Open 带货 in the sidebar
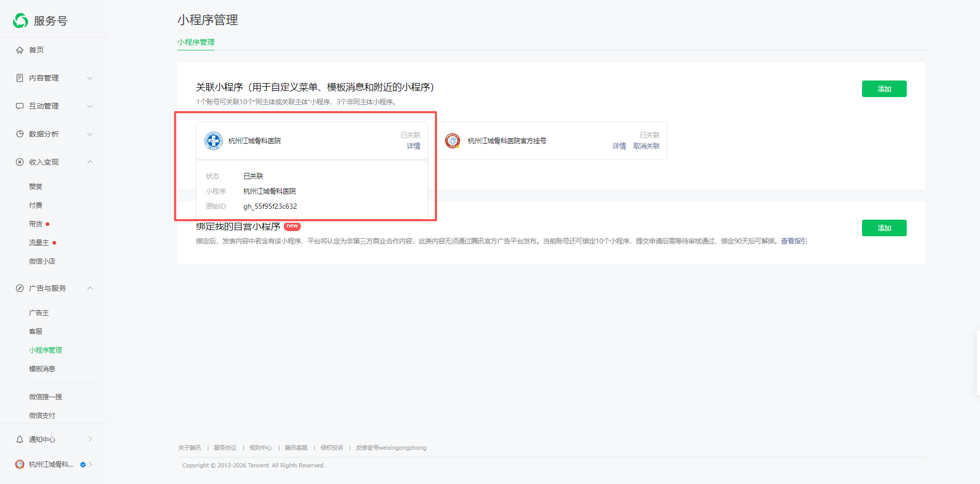Screen dimensions: 980x484 [x=36, y=224]
